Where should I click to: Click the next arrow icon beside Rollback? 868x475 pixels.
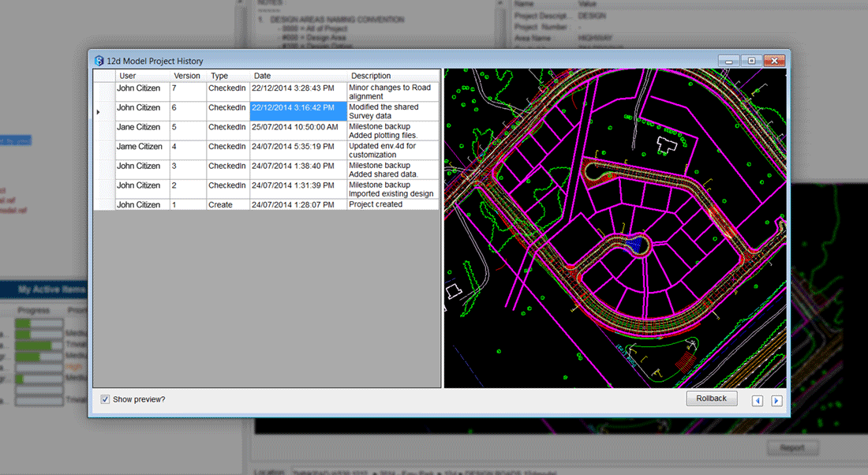(776, 401)
